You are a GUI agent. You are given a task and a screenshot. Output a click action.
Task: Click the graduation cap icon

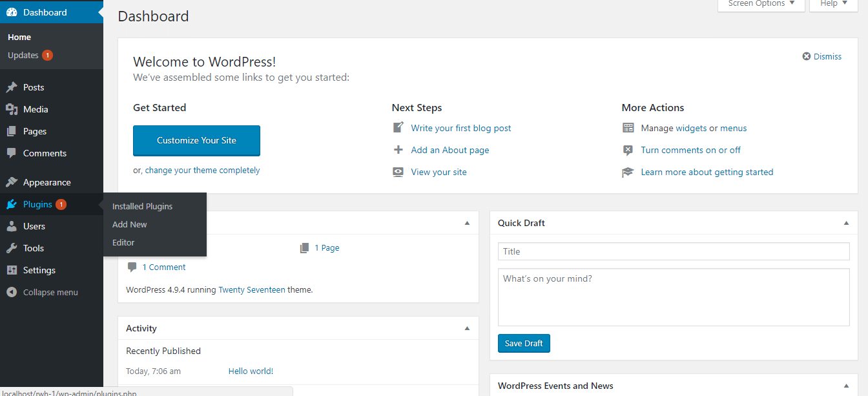point(628,172)
